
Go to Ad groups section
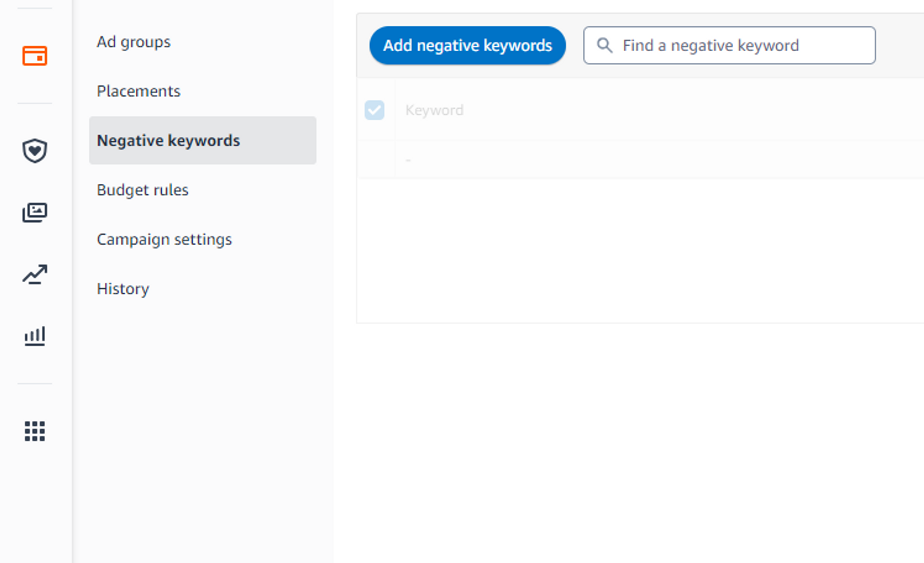click(x=134, y=42)
